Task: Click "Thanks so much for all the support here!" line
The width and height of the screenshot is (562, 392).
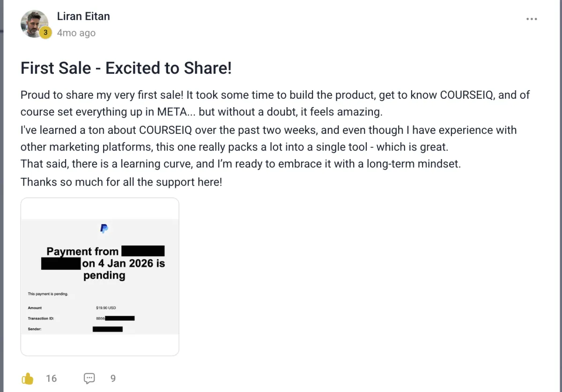Action: tap(121, 182)
